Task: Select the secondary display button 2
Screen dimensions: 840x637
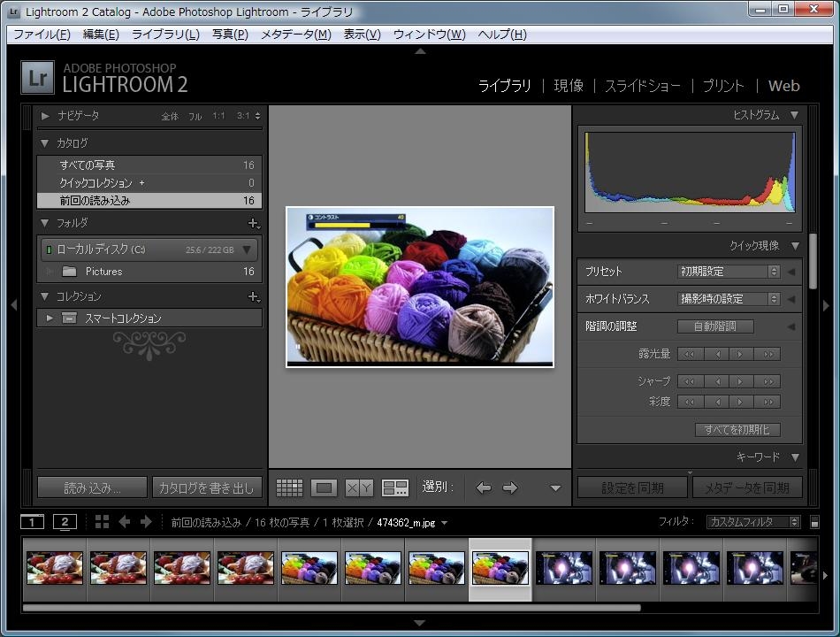Action: (65, 522)
